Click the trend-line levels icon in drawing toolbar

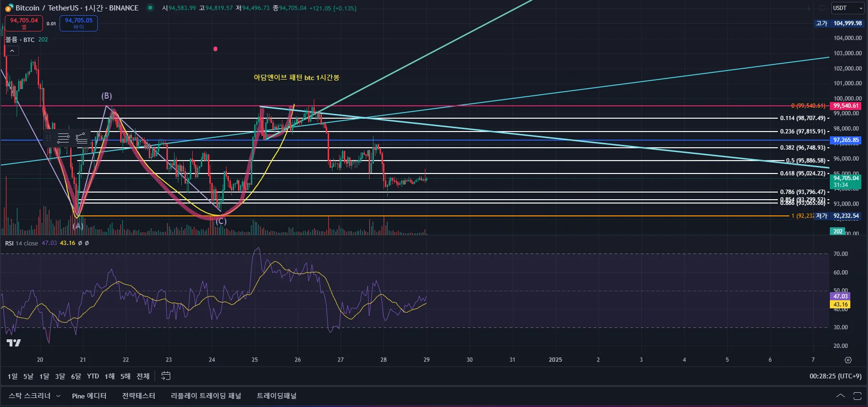82,138
